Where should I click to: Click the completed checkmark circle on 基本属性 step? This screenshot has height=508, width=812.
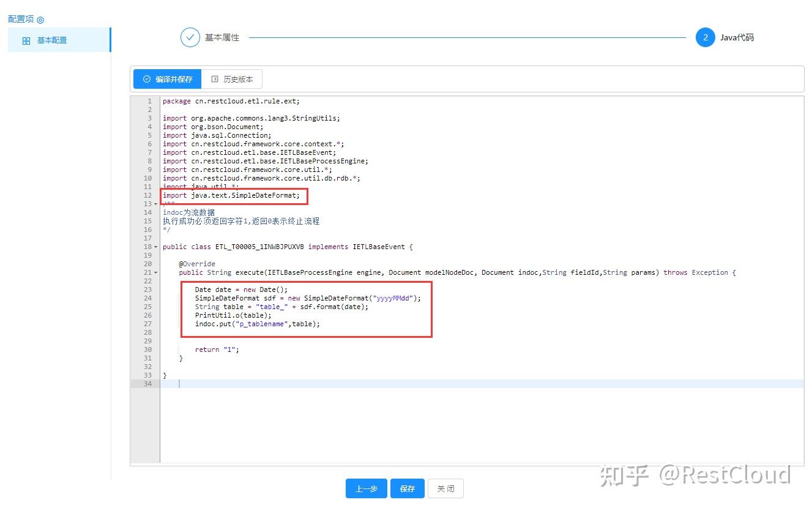[x=190, y=37]
